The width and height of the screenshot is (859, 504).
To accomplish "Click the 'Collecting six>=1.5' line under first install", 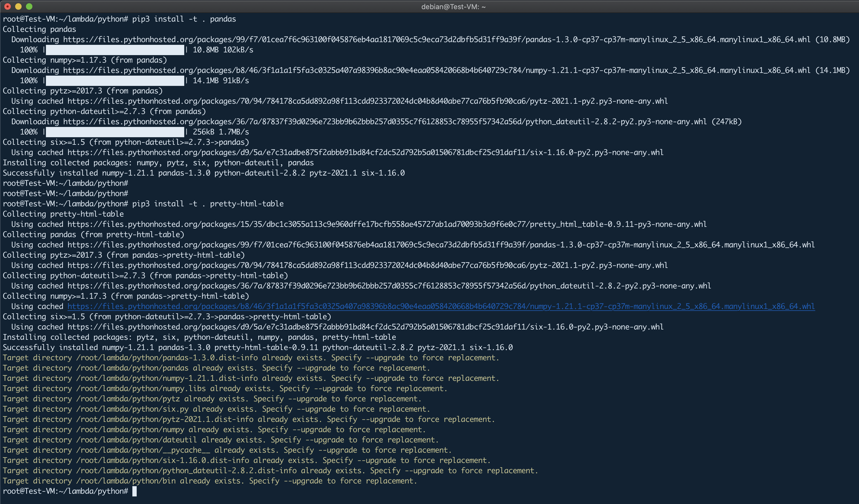I will point(126,142).
